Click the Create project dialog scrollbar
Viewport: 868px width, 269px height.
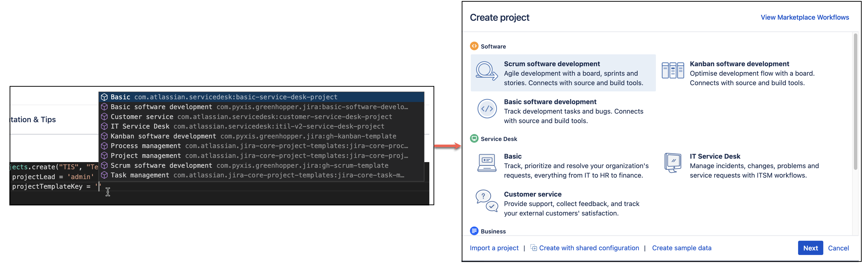tap(855, 101)
